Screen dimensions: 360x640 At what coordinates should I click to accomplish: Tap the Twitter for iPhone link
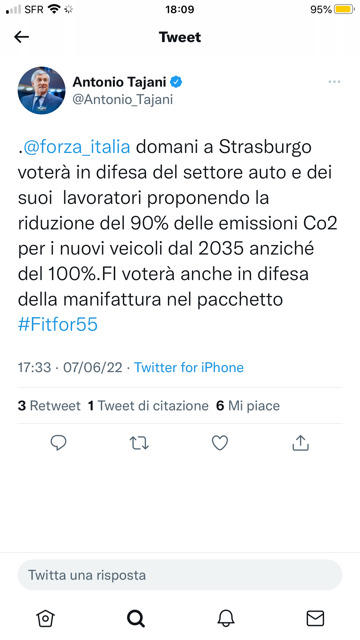189,367
